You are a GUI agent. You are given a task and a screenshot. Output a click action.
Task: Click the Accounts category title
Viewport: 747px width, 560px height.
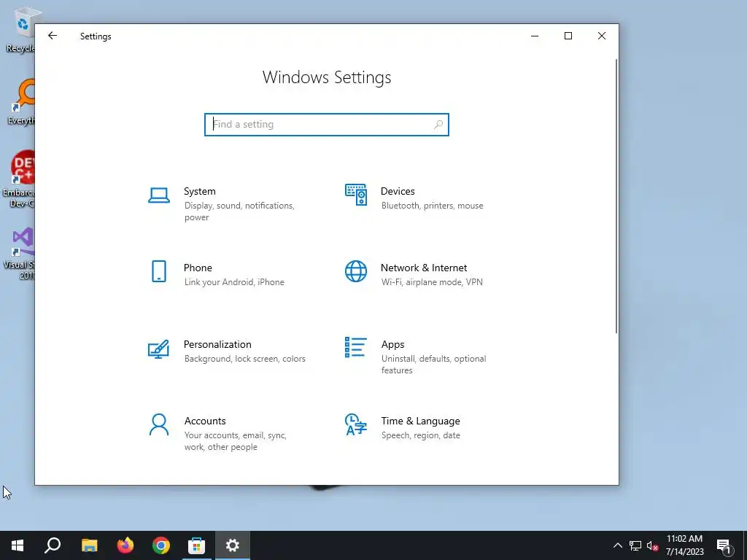(x=205, y=421)
